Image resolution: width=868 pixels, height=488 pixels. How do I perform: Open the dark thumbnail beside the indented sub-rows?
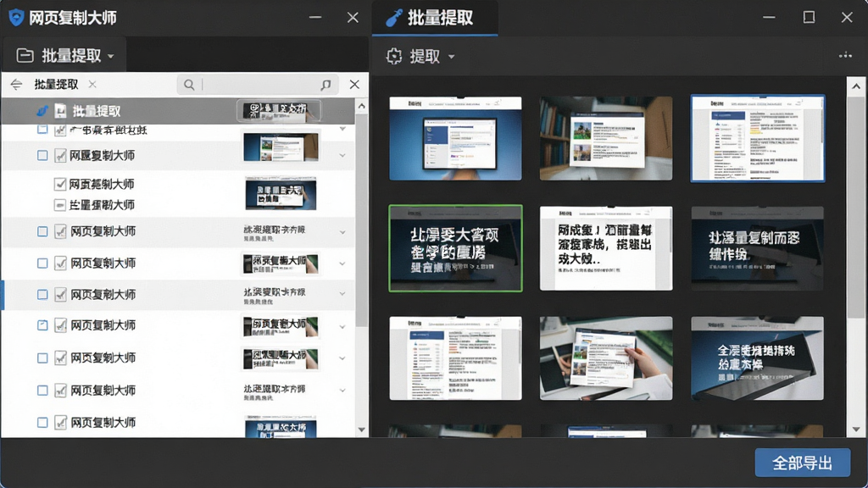coord(281,194)
